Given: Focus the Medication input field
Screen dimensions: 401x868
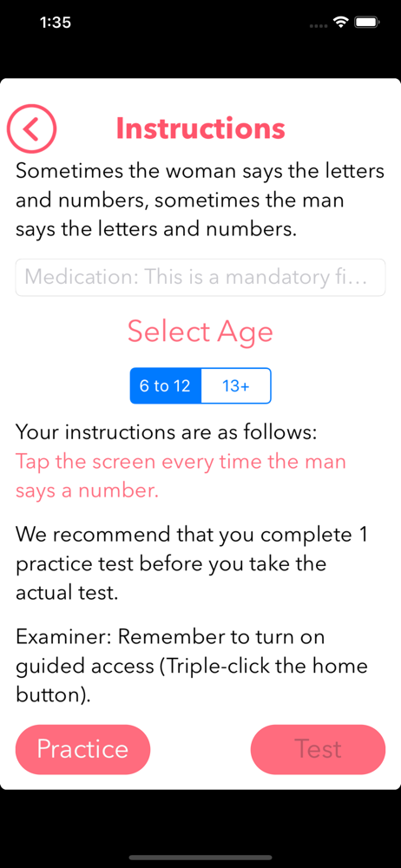Looking at the screenshot, I should 200,278.
